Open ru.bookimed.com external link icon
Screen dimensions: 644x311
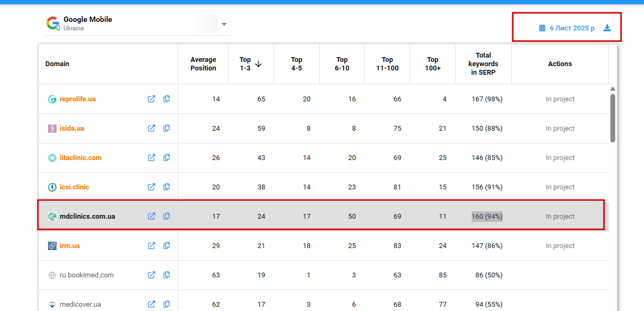pos(152,275)
